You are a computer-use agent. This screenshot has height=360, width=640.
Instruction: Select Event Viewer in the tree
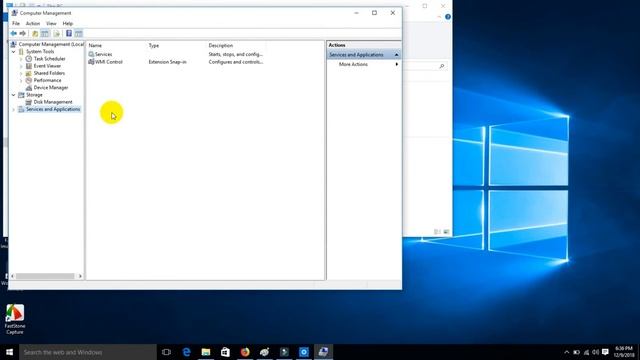coord(47,66)
